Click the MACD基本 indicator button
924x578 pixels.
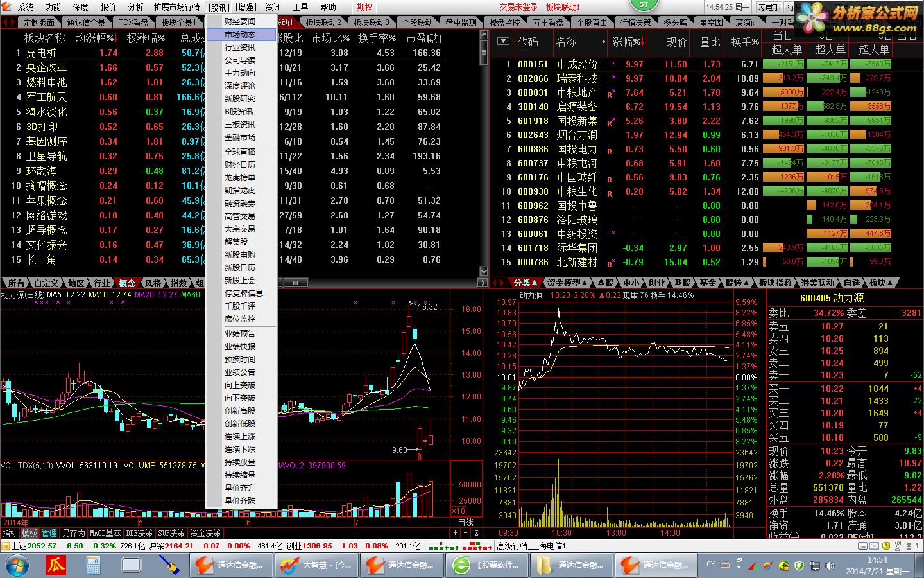(105, 533)
